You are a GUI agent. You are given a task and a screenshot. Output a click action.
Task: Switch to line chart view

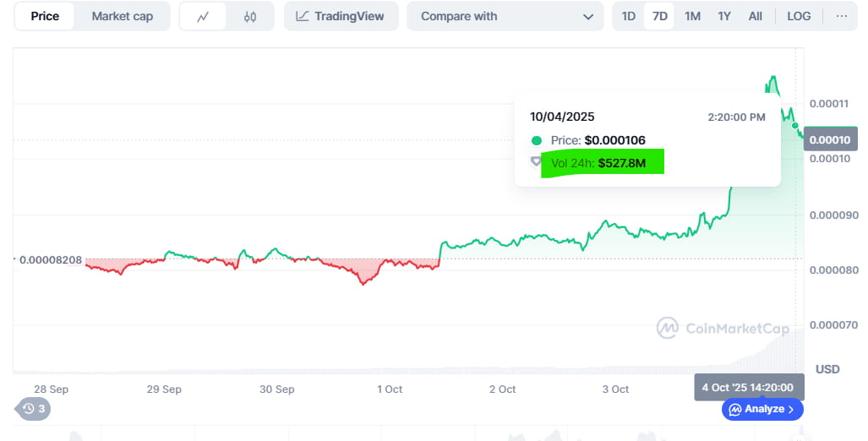point(203,16)
